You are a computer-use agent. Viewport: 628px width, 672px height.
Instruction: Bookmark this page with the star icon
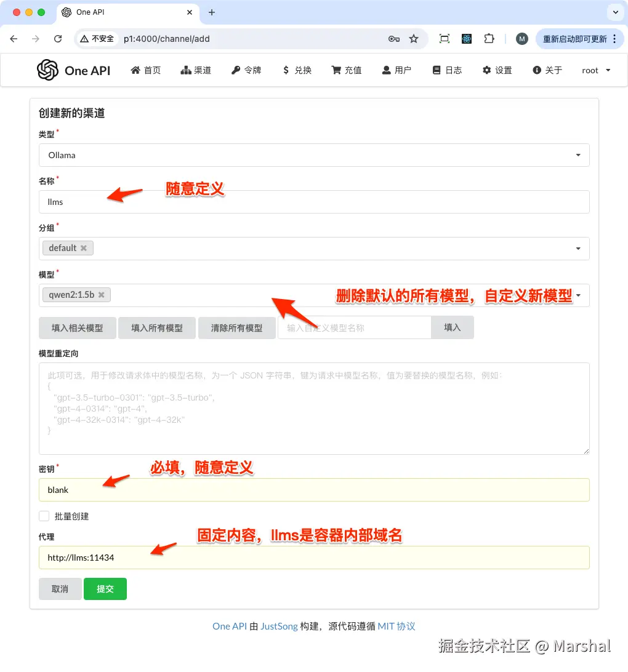pyautogui.click(x=414, y=39)
